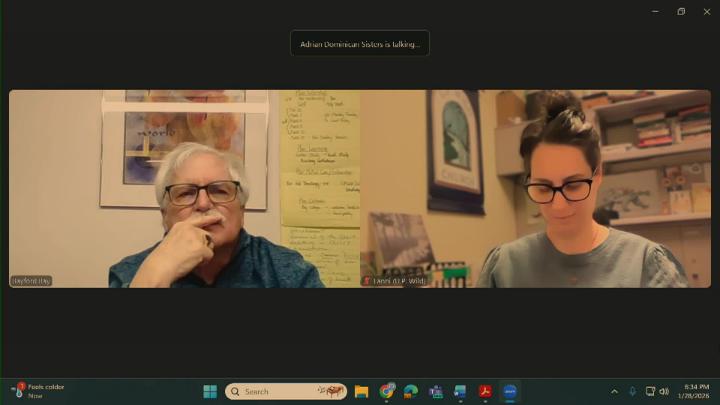Screen dimensions: 720x405
Task: Click the left participant's name label
Action: 31,281
